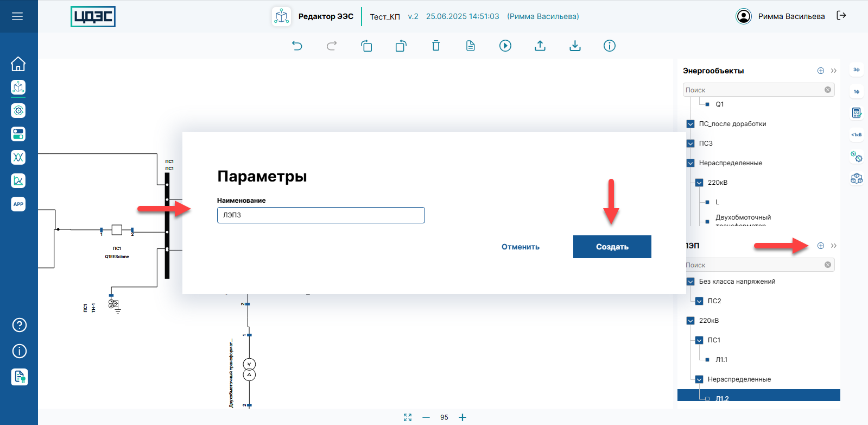
Task: Collapse the Энергообъекты panel with chevrons
Action: point(834,71)
